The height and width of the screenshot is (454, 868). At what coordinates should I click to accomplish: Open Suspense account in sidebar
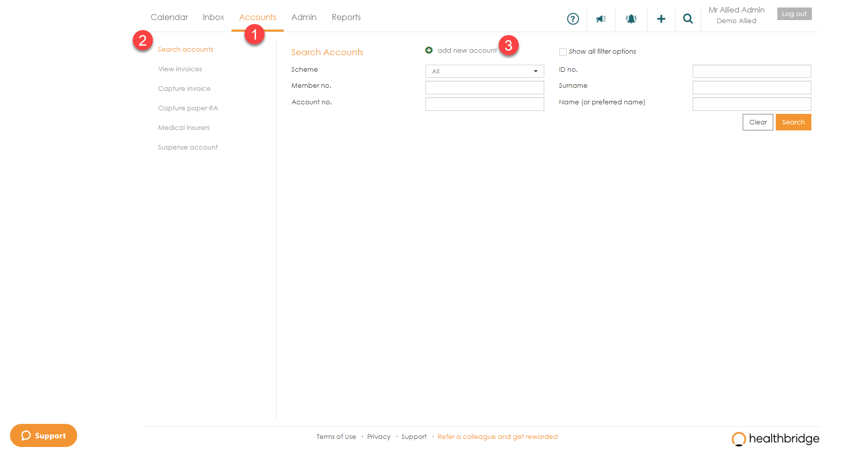[x=188, y=147]
